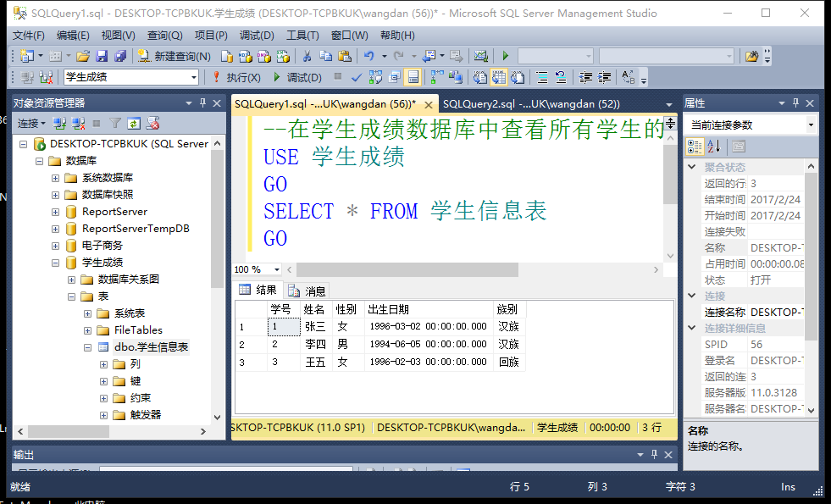
Task: Open the 查询(Q) menu
Action: (165, 36)
